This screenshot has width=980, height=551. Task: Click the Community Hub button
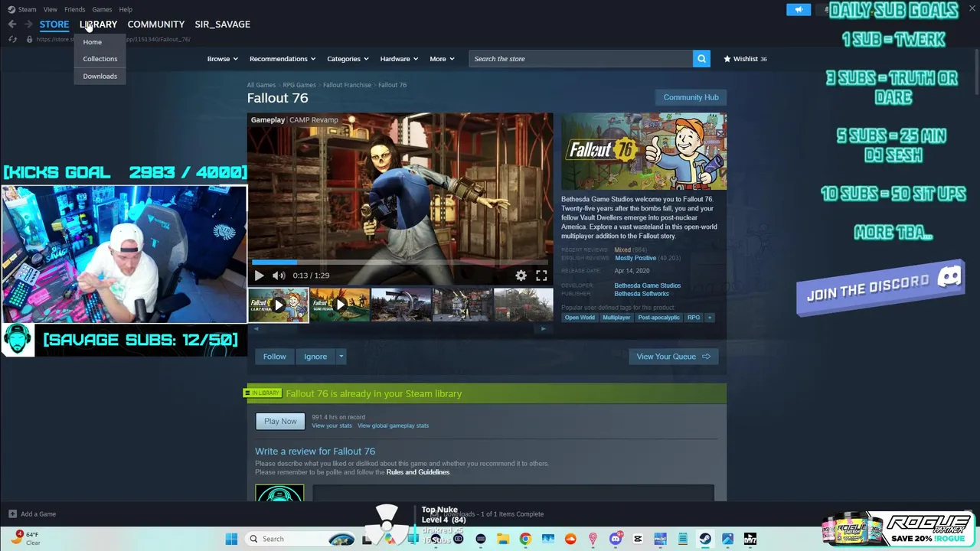point(691,97)
